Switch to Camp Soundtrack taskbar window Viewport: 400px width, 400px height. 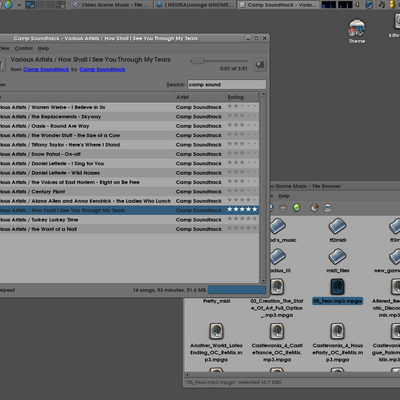click(277, 5)
